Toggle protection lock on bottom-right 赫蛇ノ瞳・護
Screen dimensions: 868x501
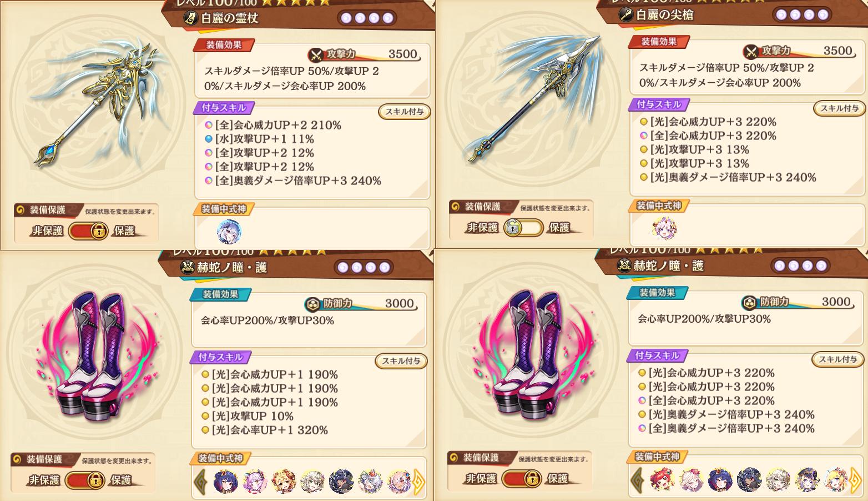tap(521, 478)
